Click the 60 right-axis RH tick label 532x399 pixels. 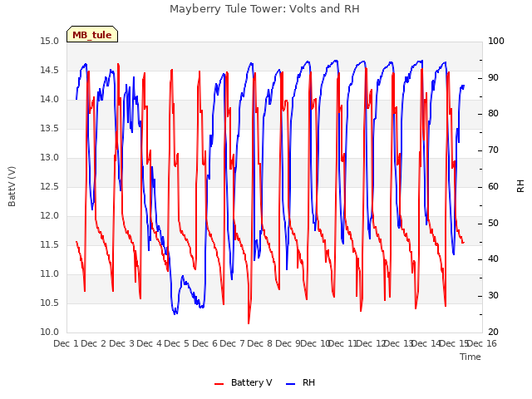click(493, 187)
